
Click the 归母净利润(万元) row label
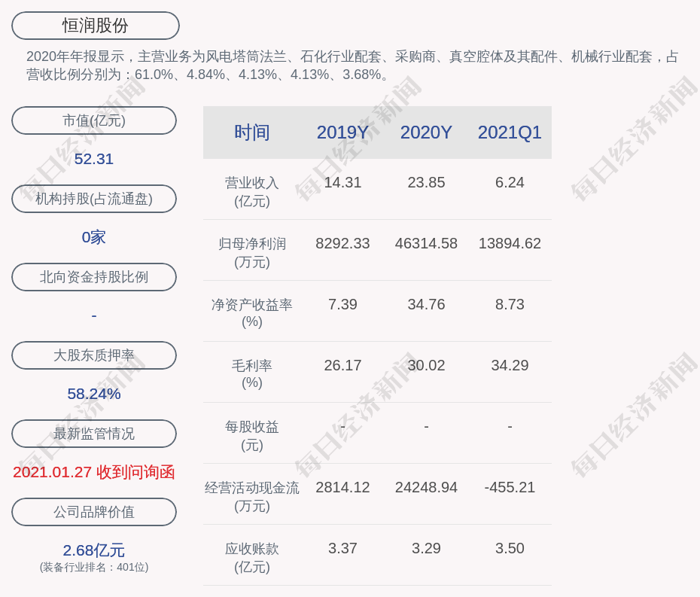coord(252,252)
